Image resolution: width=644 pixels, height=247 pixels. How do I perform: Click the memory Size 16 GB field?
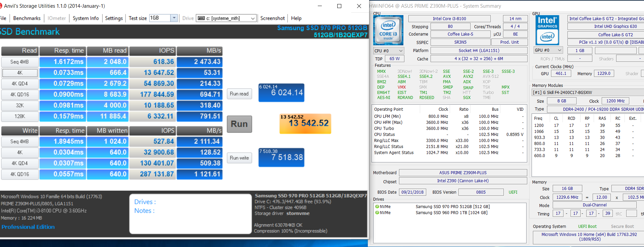point(567,189)
